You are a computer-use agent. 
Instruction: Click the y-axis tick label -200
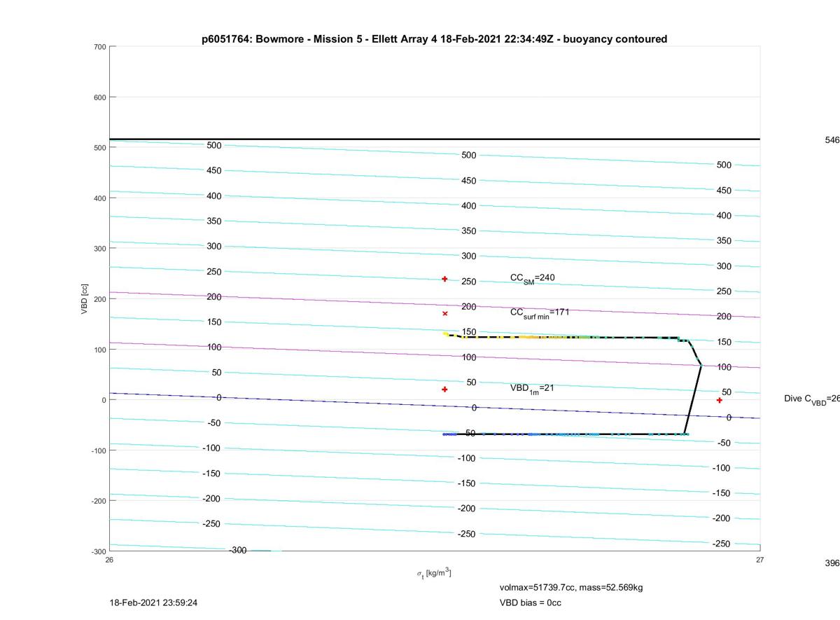point(98,501)
